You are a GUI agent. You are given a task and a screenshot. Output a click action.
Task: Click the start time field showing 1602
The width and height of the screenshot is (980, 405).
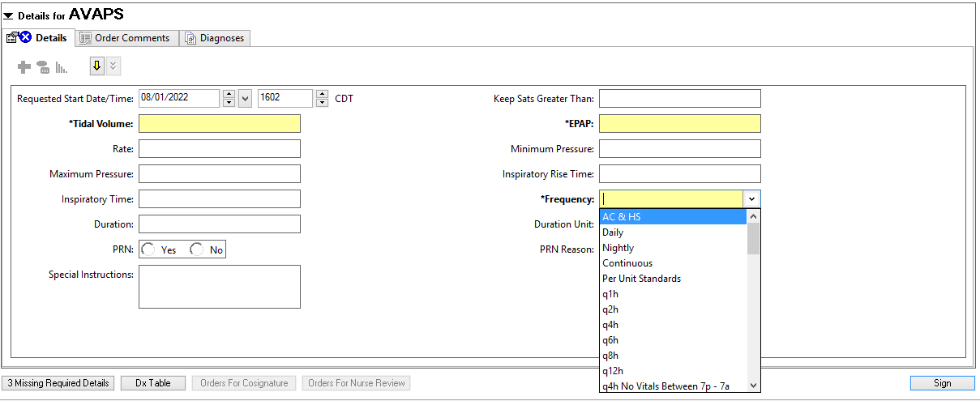pyautogui.click(x=285, y=98)
